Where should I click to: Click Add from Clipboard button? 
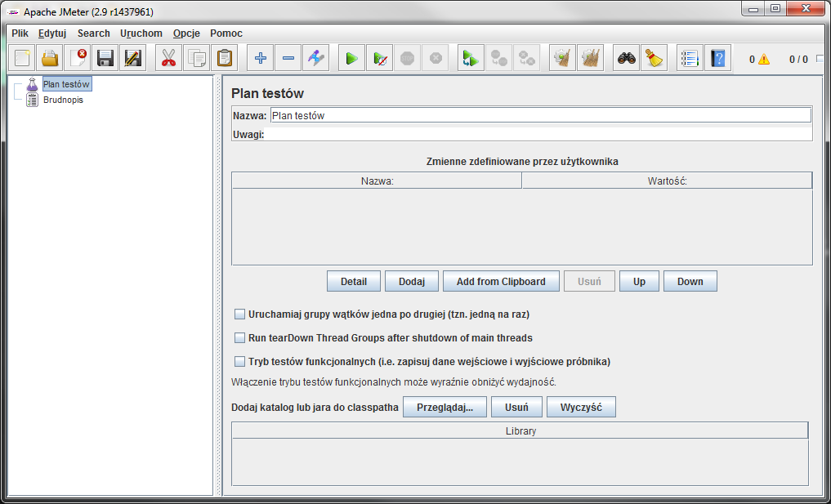(x=501, y=282)
